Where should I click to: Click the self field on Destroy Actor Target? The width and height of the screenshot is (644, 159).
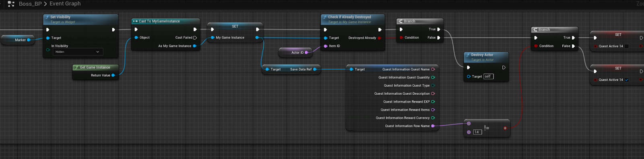click(488, 76)
